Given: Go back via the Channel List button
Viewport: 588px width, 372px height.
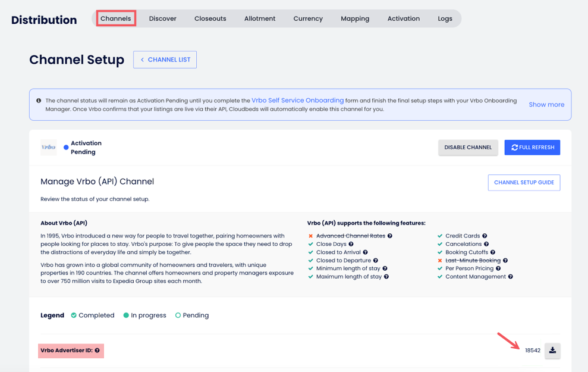Looking at the screenshot, I should coord(165,60).
